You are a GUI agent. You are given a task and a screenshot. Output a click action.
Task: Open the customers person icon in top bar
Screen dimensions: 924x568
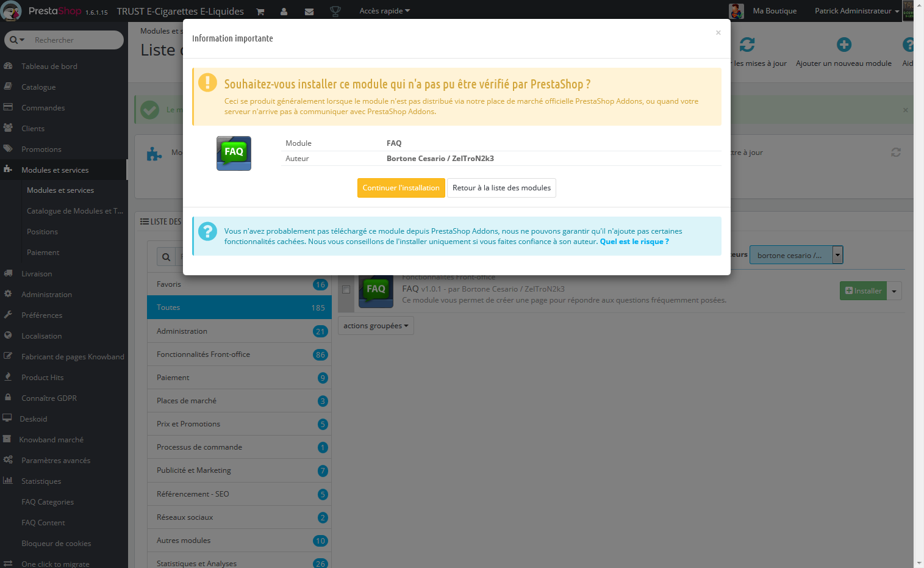click(x=284, y=12)
